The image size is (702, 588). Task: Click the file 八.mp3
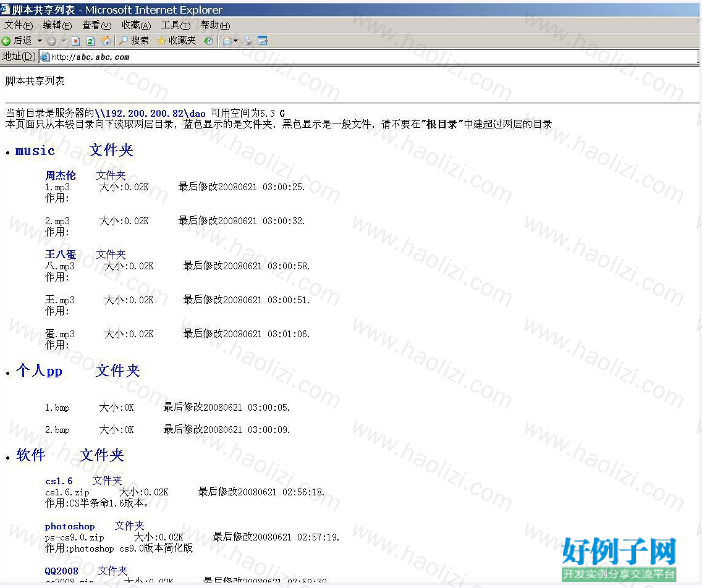point(60,266)
